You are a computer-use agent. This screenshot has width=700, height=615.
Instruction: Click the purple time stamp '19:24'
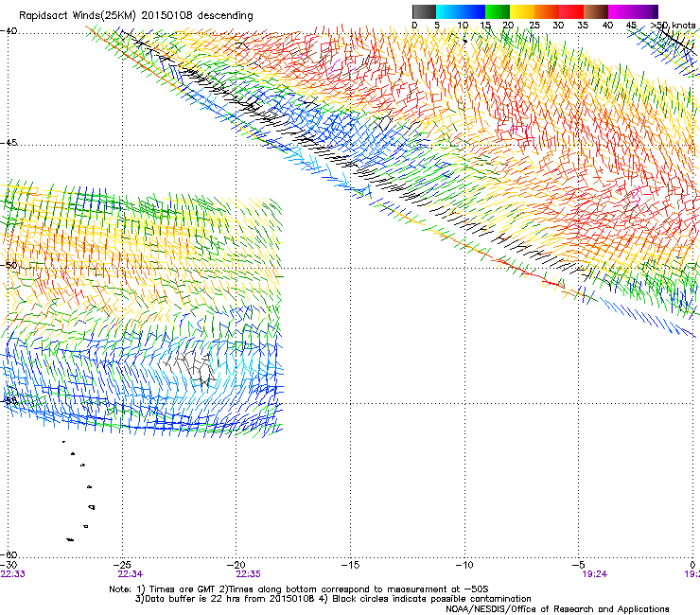tap(595, 574)
